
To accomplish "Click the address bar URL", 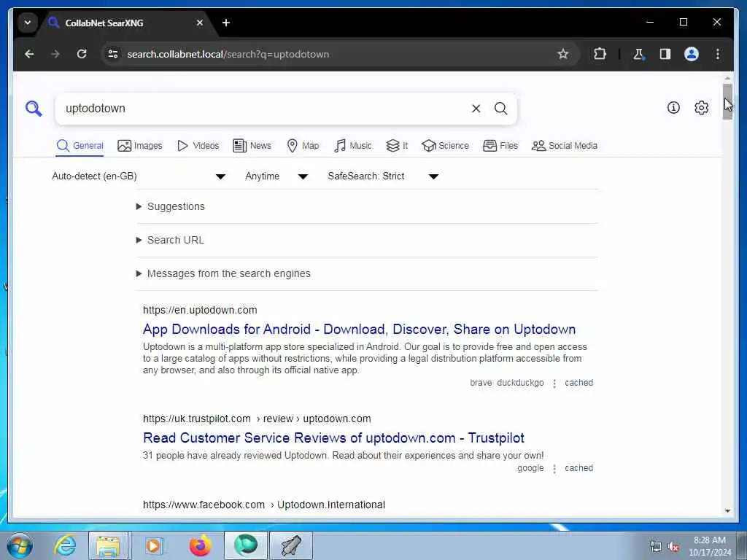I will (x=228, y=54).
